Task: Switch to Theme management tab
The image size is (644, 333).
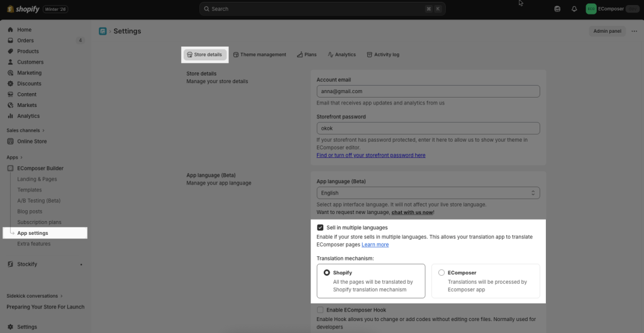Action: (258, 55)
